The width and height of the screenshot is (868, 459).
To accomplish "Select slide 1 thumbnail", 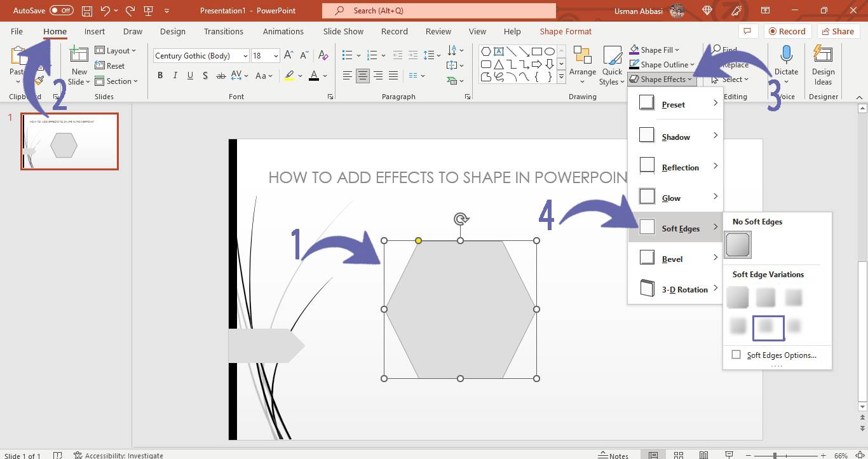I will [x=69, y=141].
